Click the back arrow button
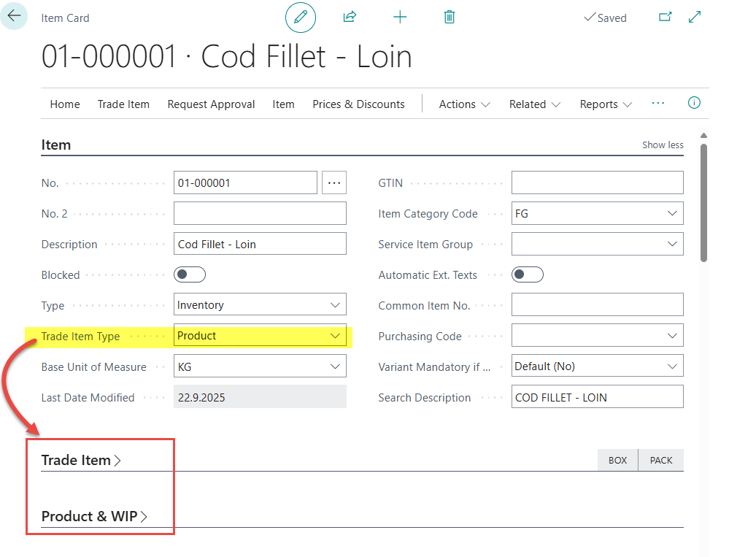Viewport: 756px width, 557px height. [x=15, y=15]
